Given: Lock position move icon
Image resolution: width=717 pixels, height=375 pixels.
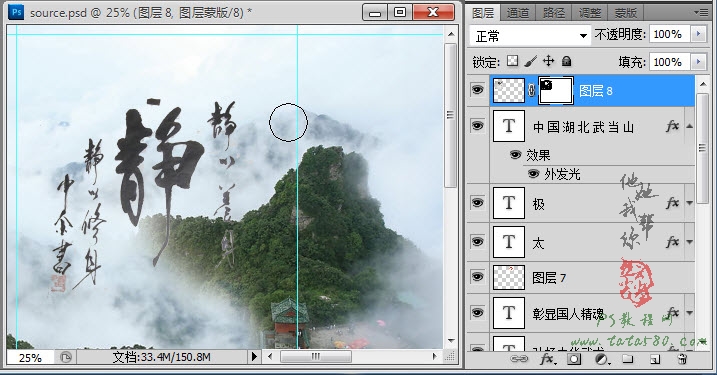Looking at the screenshot, I should (x=548, y=61).
